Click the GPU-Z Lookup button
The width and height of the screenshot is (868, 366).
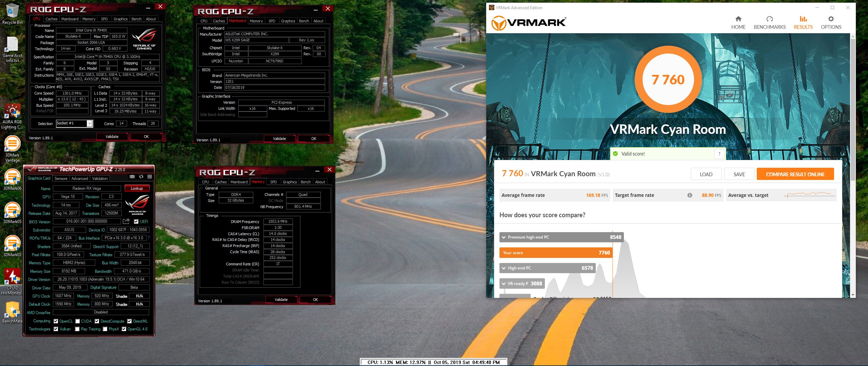tap(137, 188)
